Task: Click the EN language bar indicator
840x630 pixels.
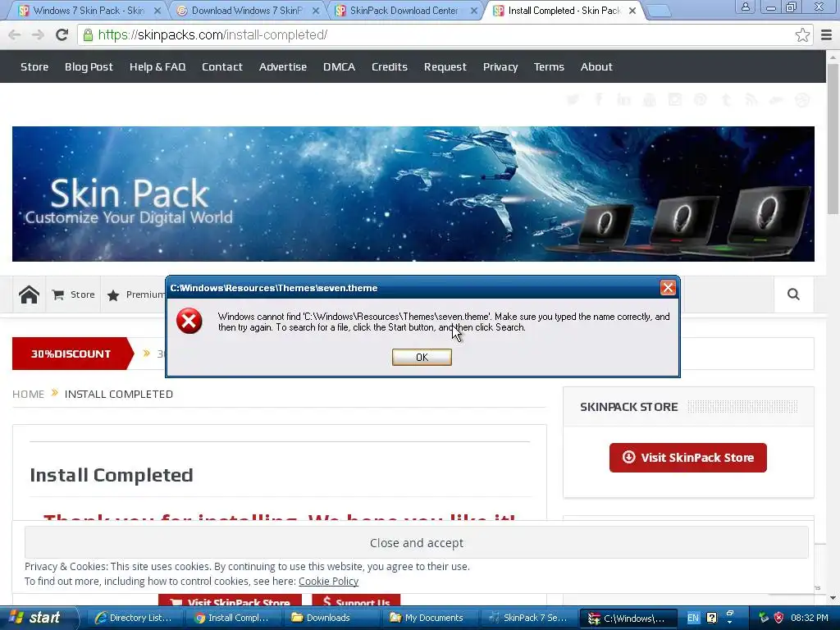Action: (x=693, y=618)
